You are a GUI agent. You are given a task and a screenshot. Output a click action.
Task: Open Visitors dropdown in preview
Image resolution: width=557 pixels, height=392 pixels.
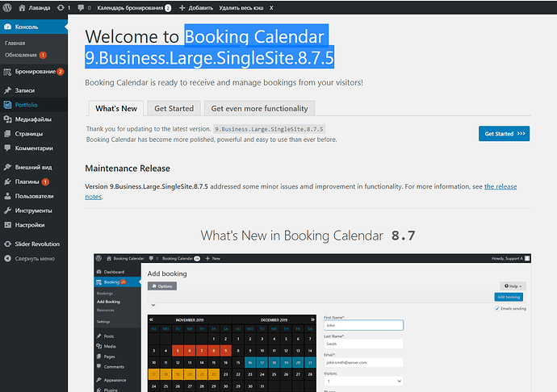click(x=363, y=381)
